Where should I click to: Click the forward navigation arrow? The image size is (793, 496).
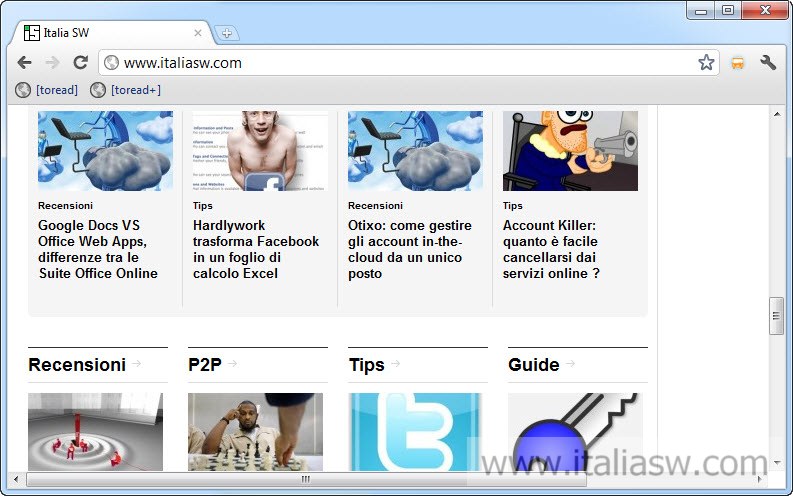(52, 63)
